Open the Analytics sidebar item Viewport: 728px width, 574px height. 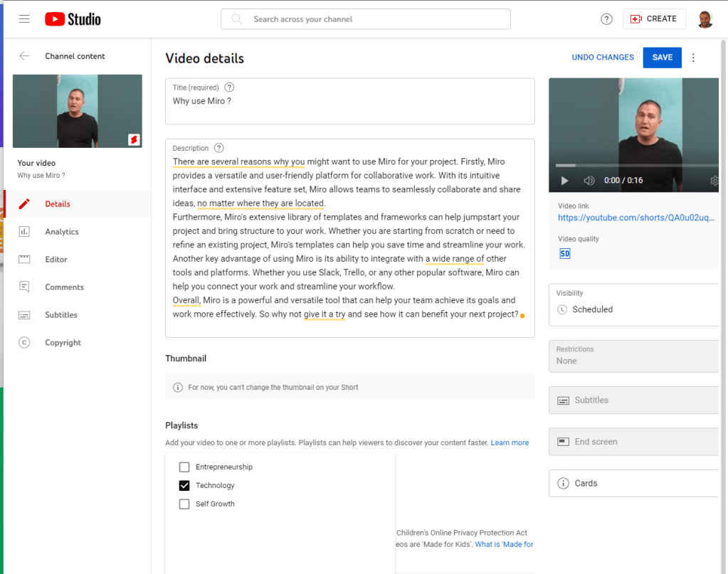[77, 232]
